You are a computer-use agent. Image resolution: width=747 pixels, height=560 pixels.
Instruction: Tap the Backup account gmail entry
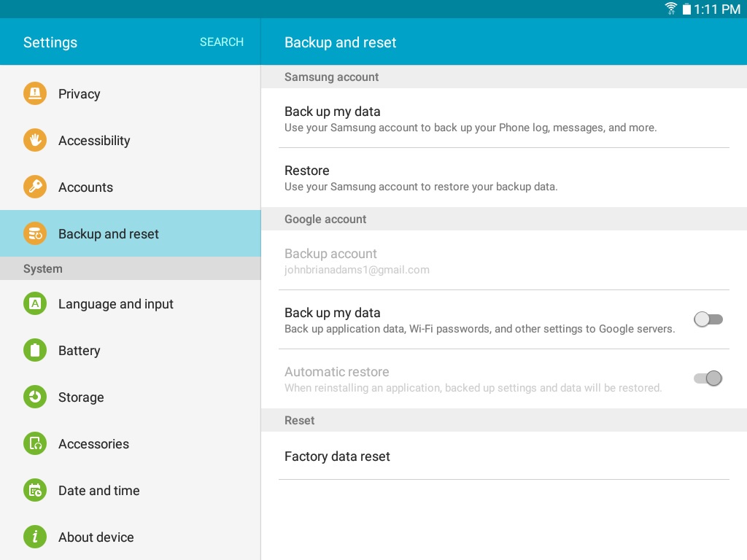pyautogui.click(x=504, y=260)
